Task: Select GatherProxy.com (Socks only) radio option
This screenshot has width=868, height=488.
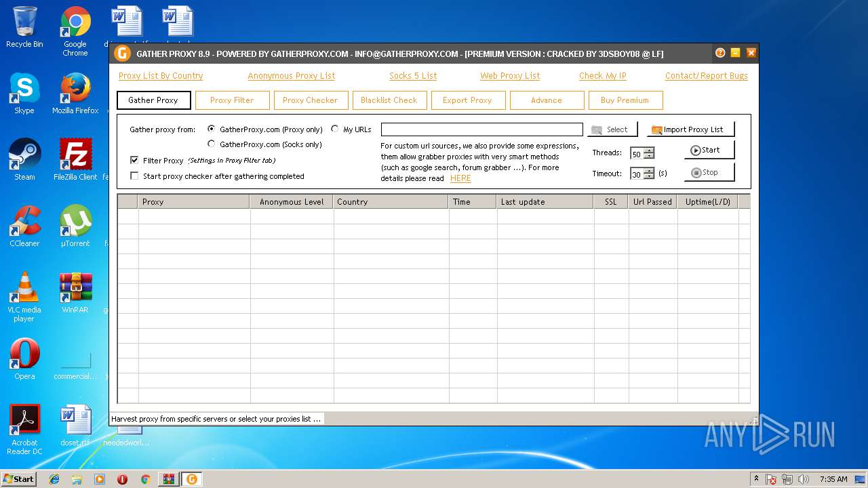Action: [212, 144]
